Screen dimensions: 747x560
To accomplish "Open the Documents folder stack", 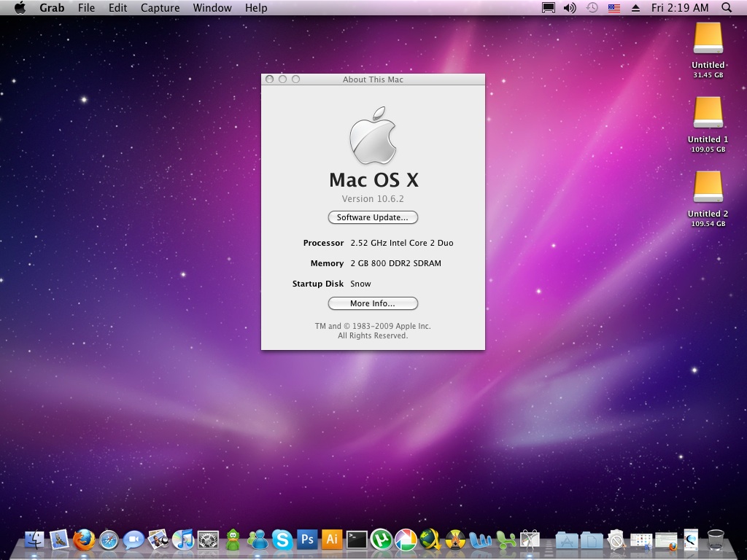I will pos(592,540).
